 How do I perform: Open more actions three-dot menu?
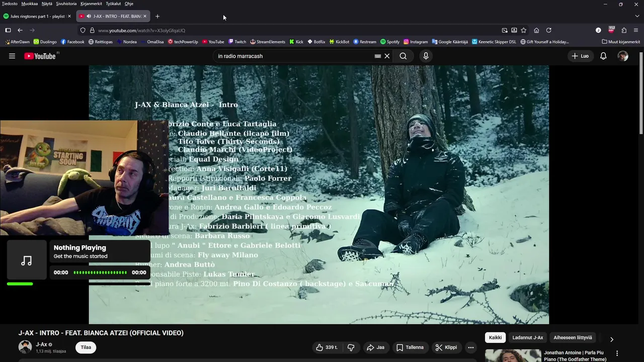pos(470,347)
